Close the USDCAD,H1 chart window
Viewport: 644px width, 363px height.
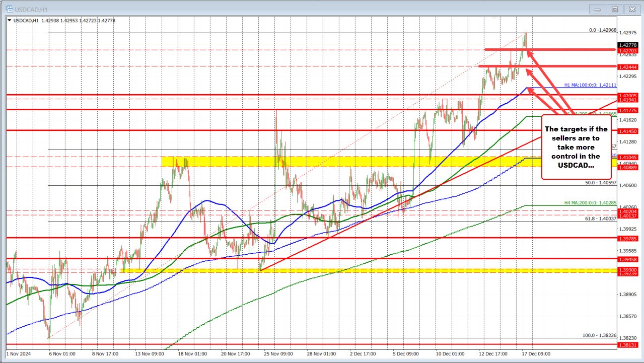pos(631,9)
